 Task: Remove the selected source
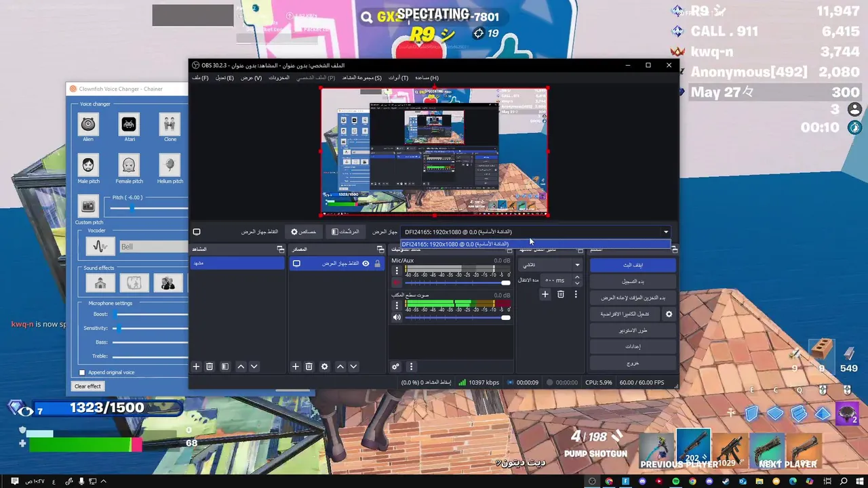click(x=309, y=367)
